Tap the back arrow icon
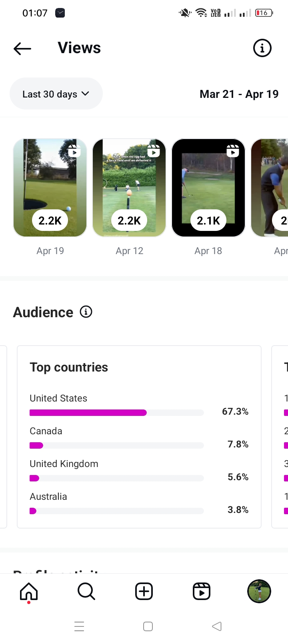This screenshot has width=288, height=644. (x=22, y=49)
